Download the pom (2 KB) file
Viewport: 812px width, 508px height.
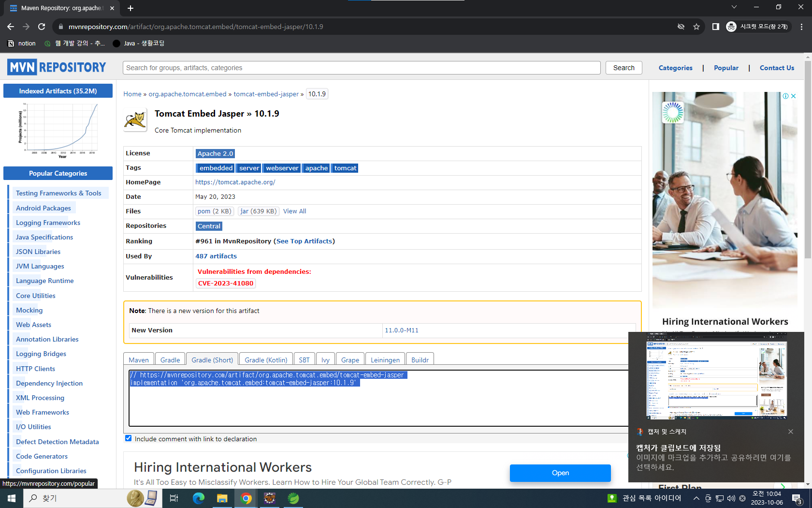(215, 211)
